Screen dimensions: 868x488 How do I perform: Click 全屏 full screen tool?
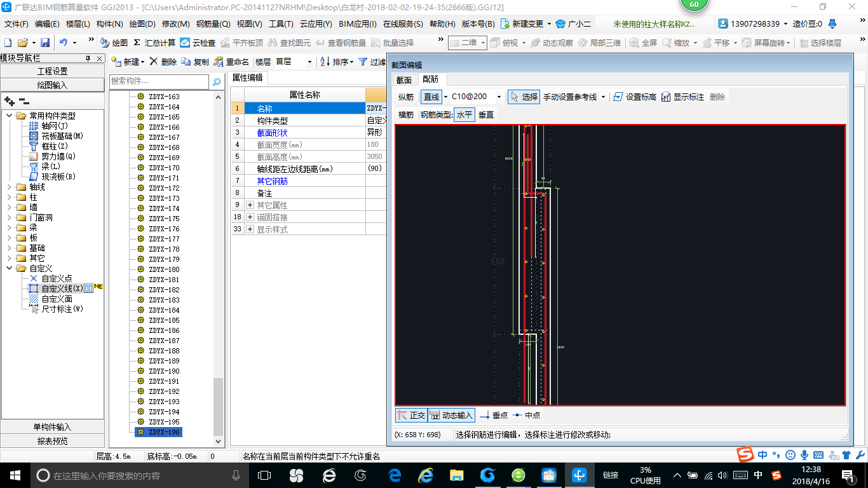click(643, 43)
